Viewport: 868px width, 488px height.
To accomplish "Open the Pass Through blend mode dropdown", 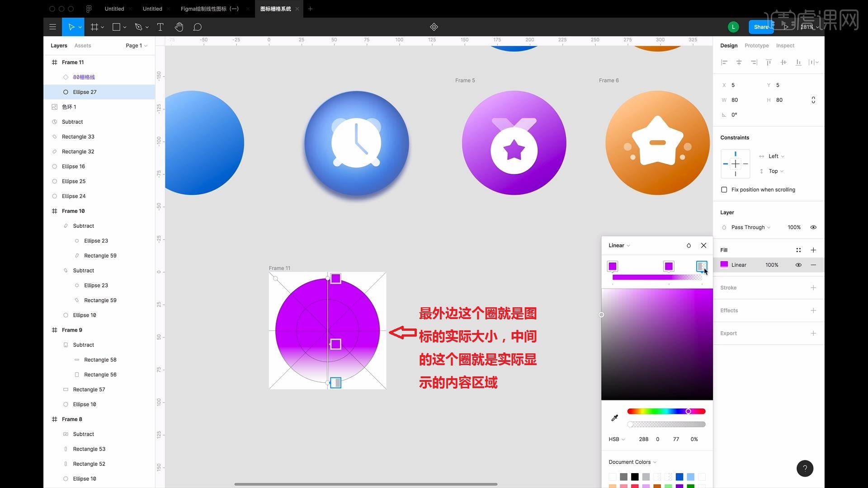I will pos(748,227).
